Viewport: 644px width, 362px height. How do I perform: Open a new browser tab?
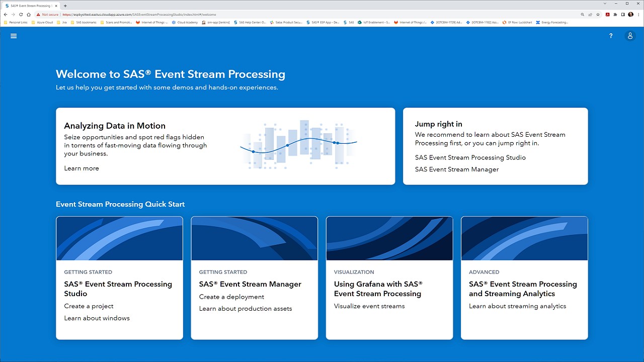tap(65, 6)
